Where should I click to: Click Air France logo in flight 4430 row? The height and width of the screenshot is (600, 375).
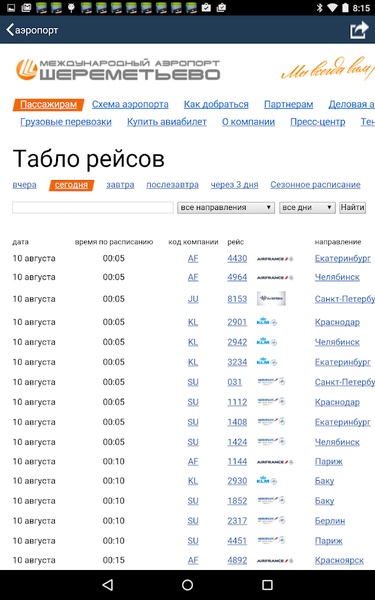(x=275, y=259)
